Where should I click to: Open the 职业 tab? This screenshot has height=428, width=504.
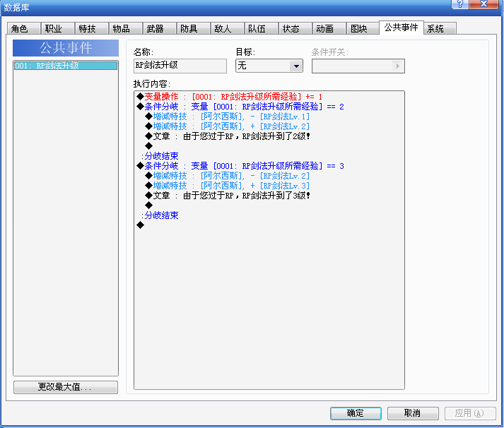(x=58, y=28)
